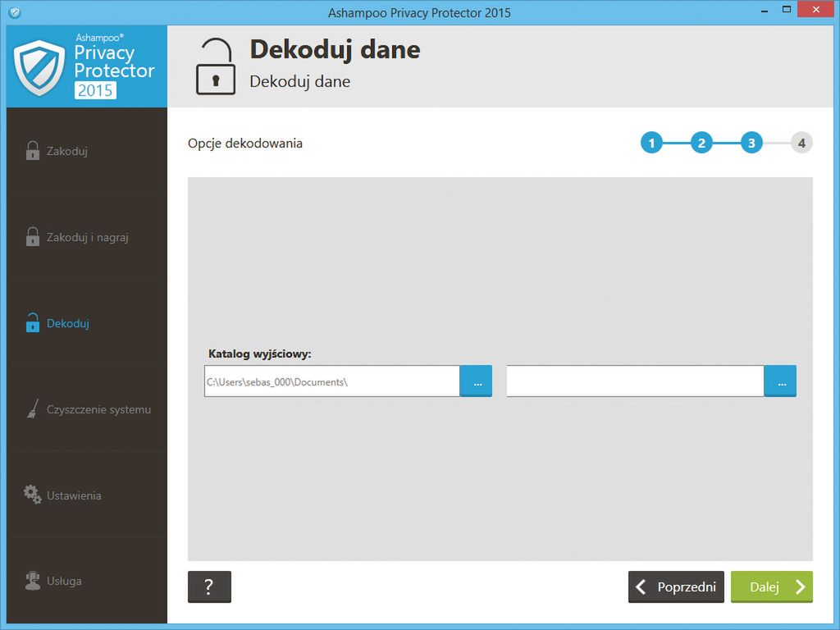Click the Ashampoo Privacy Protector shield logo
The height and width of the screenshot is (630, 840).
pos(39,67)
